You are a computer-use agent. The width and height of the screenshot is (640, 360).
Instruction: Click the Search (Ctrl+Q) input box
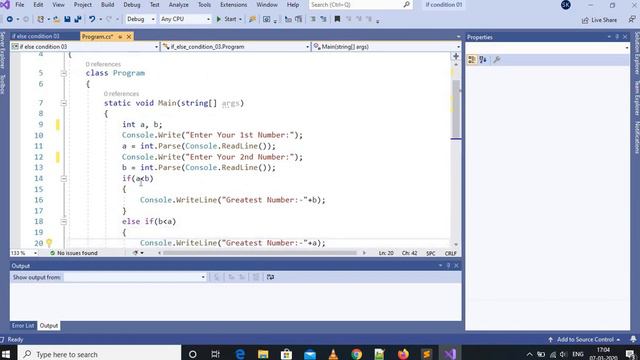[359, 5]
